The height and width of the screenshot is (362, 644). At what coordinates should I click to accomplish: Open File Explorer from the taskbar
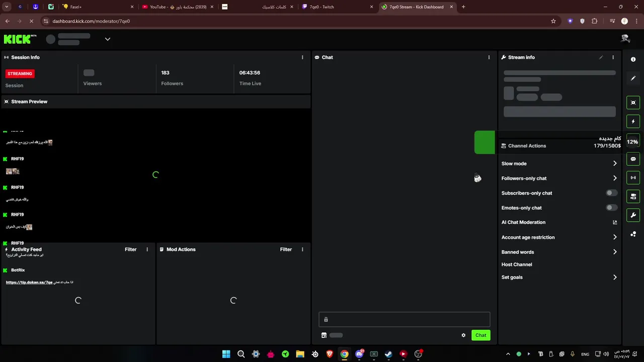pyautogui.click(x=300, y=354)
